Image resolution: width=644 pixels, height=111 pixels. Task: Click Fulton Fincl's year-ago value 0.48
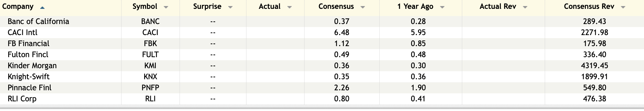[418, 54]
